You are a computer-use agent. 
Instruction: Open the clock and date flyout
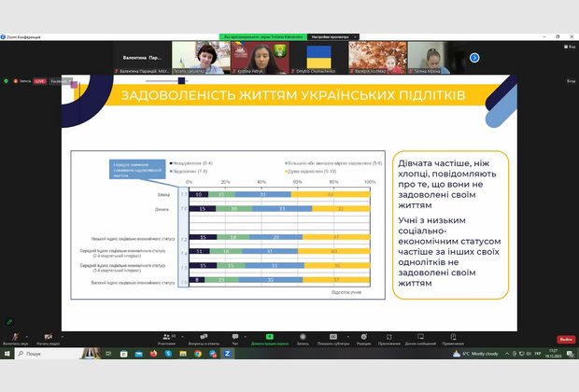pyautogui.click(x=554, y=354)
